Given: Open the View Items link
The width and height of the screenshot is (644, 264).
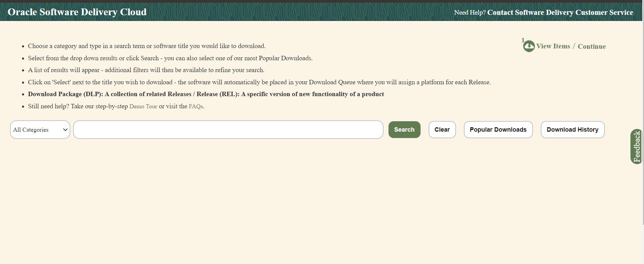Looking at the screenshot, I should pos(553,46).
